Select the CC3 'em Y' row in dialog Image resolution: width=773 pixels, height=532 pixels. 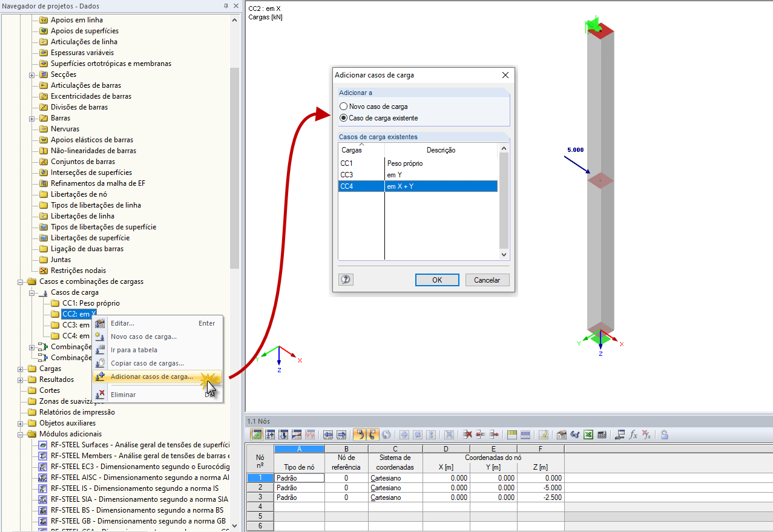tap(418, 175)
